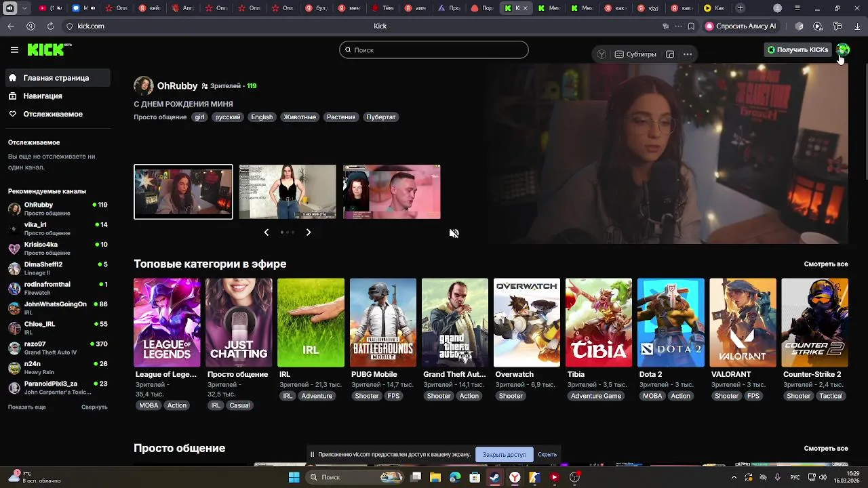868x488 pixels.
Task: Open the browser tab list dropdown arrow
Action: click(x=25, y=8)
